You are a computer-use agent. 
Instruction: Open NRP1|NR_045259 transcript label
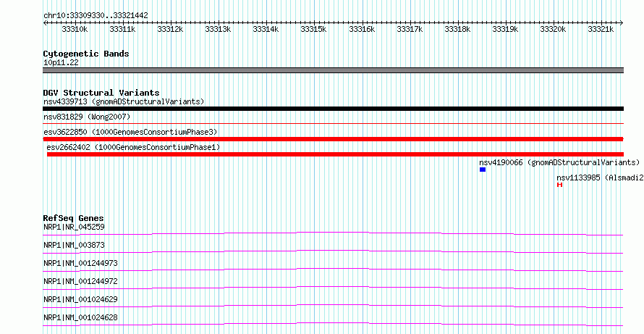coord(74,227)
